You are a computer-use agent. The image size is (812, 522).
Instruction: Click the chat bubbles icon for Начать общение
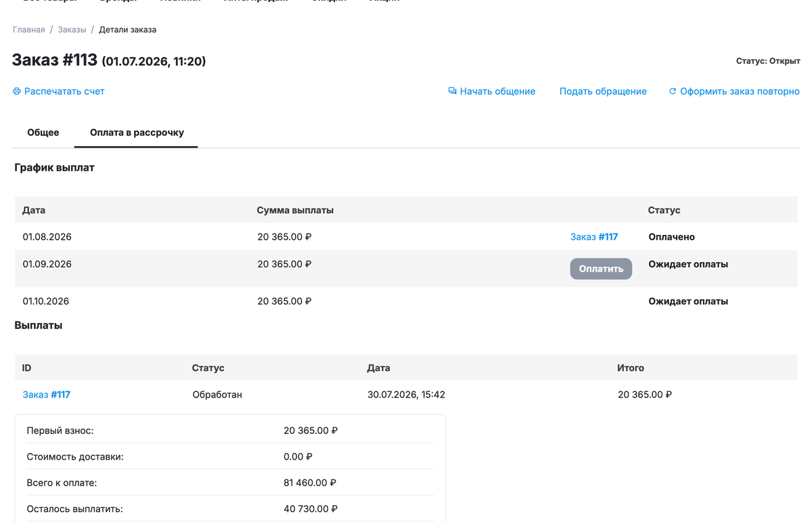pyautogui.click(x=452, y=91)
